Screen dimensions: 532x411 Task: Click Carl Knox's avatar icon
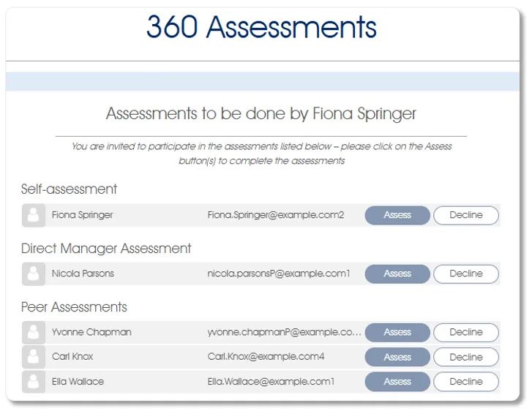pos(33,357)
